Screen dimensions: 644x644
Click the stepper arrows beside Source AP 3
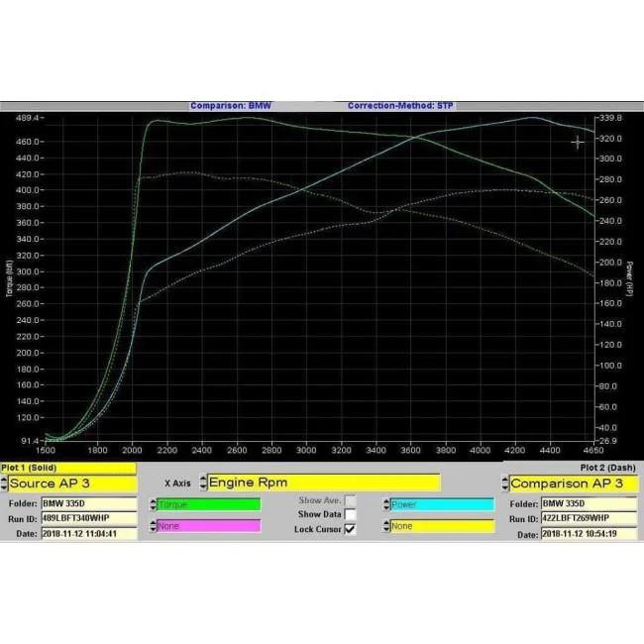click(4, 483)
